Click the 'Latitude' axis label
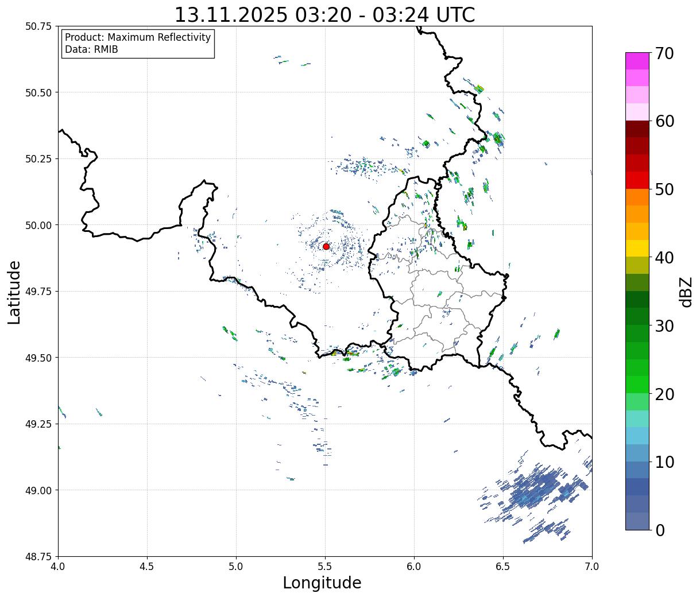The image size is (700, 597). click(14, 292)
